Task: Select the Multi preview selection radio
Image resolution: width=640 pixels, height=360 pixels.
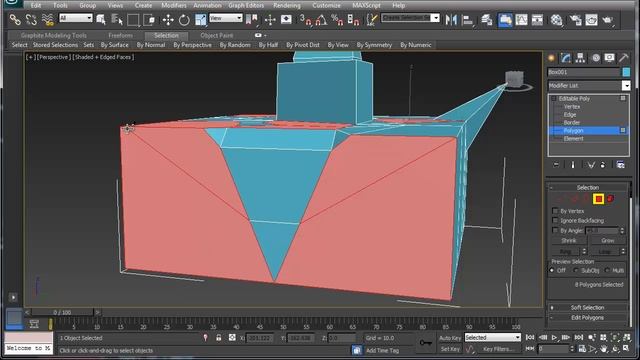Action: (607, 270)
